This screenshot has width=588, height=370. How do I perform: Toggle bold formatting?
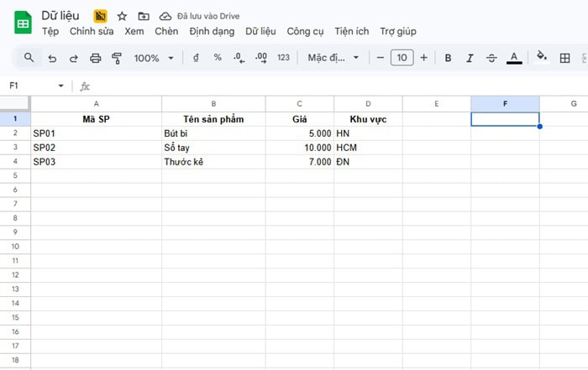click(x=448, y=58)
